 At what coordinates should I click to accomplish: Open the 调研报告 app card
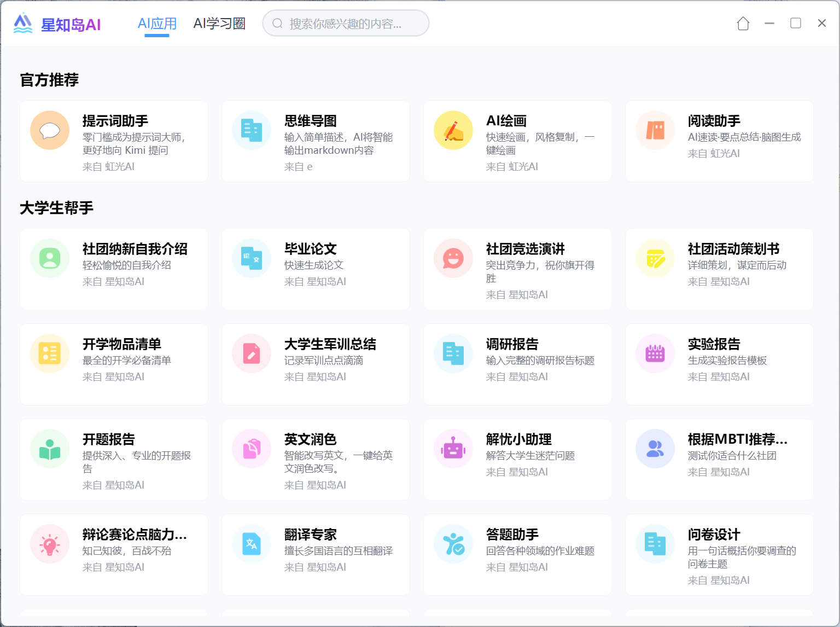(x=517, y=364)
